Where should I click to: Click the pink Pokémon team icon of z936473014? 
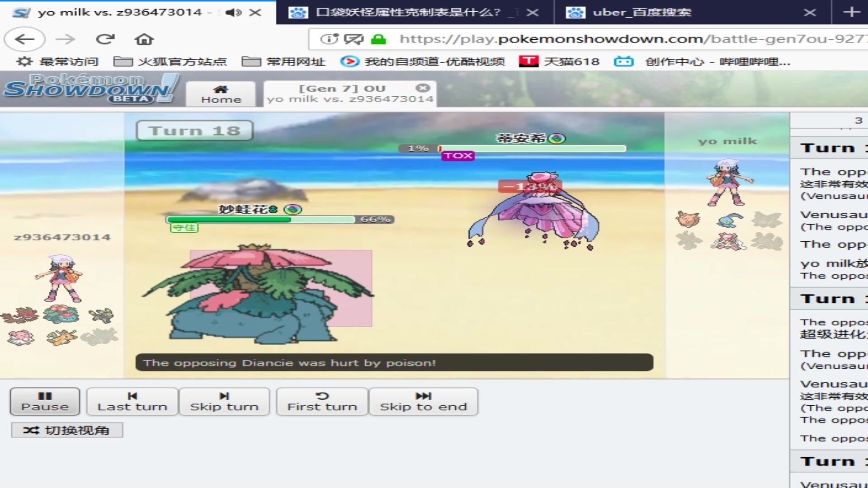[21, 337]
